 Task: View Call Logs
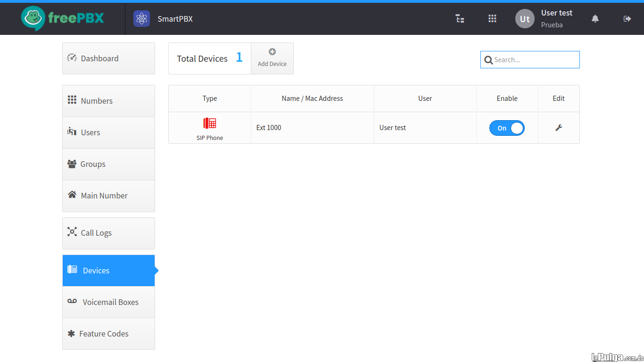point(108,233)
